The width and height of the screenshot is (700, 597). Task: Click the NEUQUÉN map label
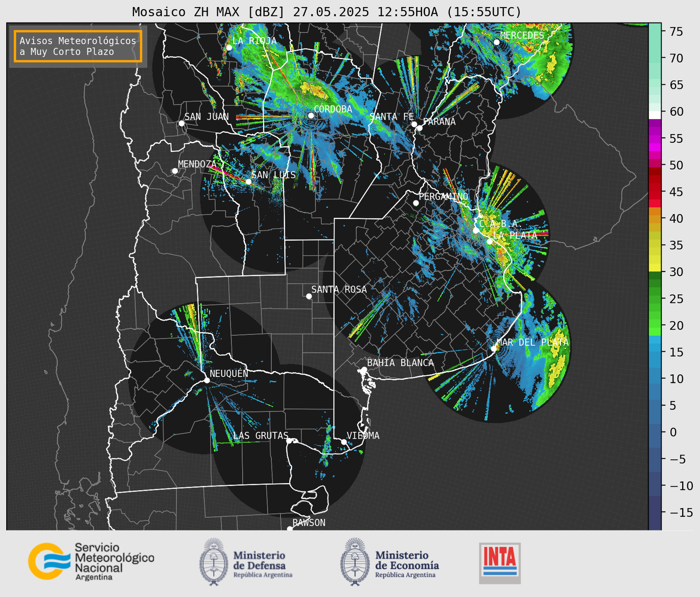[x=229, y=373]
